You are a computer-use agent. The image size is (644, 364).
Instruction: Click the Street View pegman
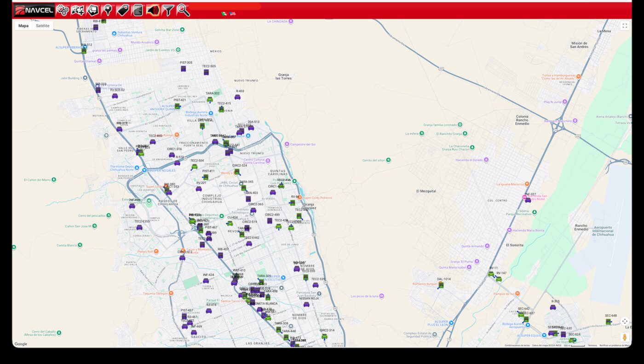[625, 337]
